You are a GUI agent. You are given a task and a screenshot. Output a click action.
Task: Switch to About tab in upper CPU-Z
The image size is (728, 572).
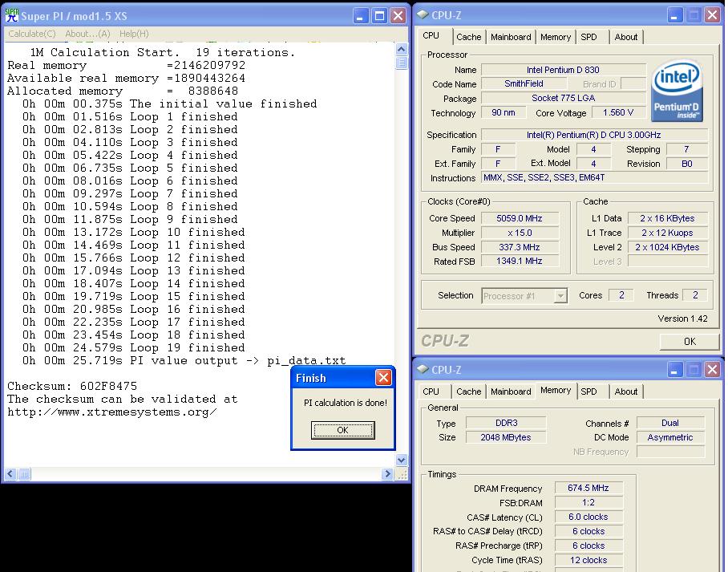(x=626, y=37)
